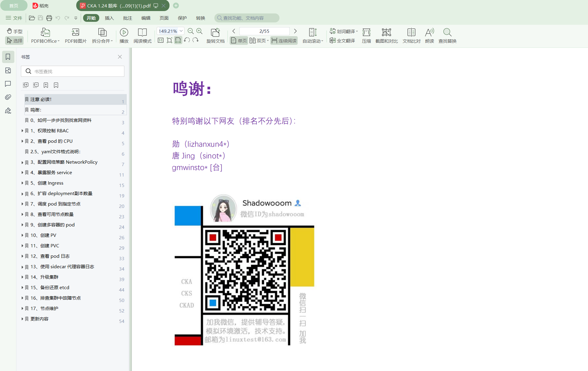This screenshot has width=588, height=371.
Task: Show comments panel in sidebar
Action: (8, 84)
